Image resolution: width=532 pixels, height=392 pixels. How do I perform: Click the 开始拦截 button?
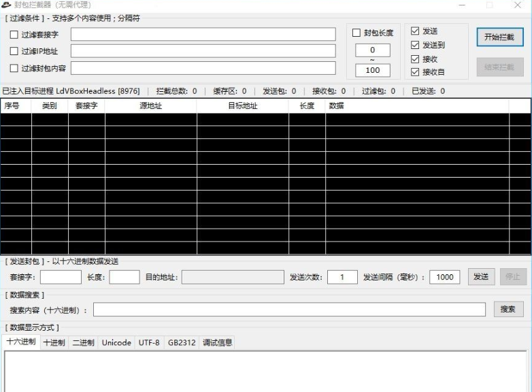point(500,37)
